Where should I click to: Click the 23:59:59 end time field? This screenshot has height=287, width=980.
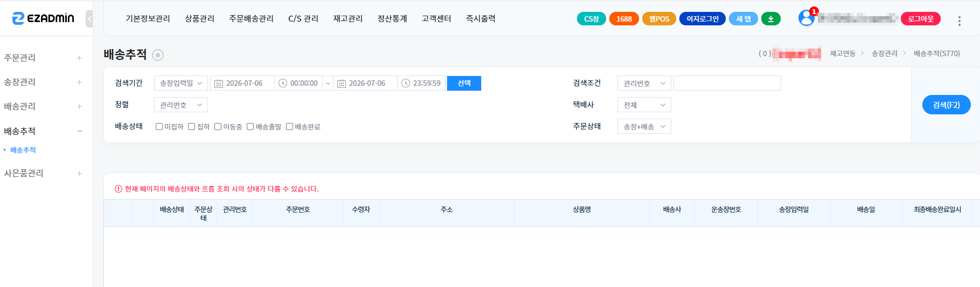point(422,83)
